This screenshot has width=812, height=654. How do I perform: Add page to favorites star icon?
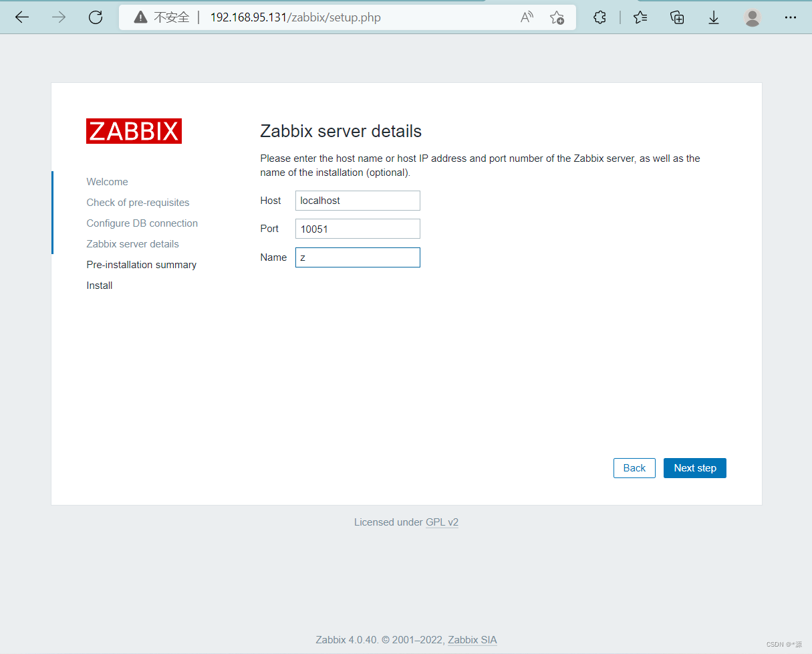(557, 17)
